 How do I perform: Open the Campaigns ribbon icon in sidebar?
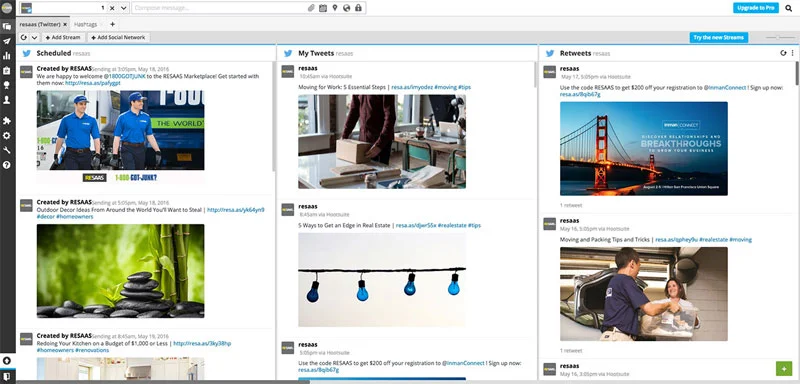(x=7, y=85)
